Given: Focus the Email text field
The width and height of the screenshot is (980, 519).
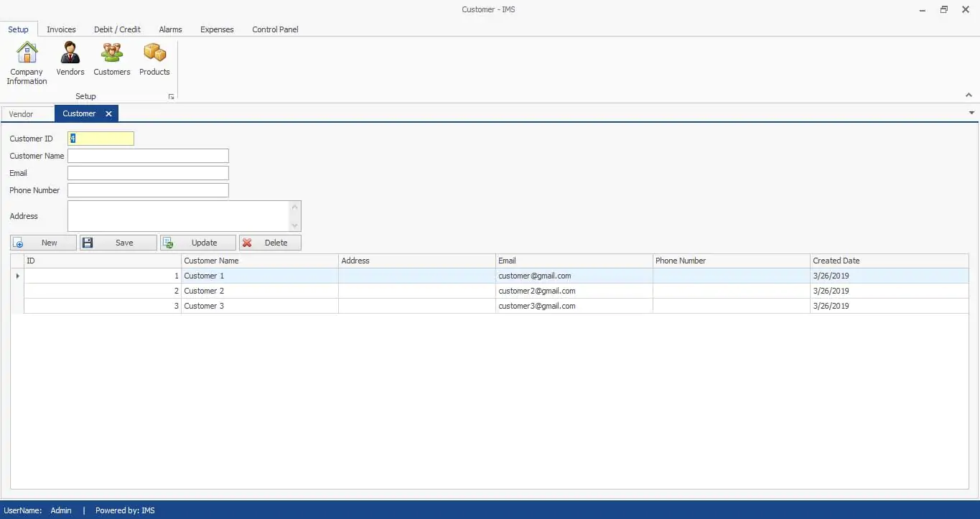Looking at the screenshot, I should tap(148, 173).
